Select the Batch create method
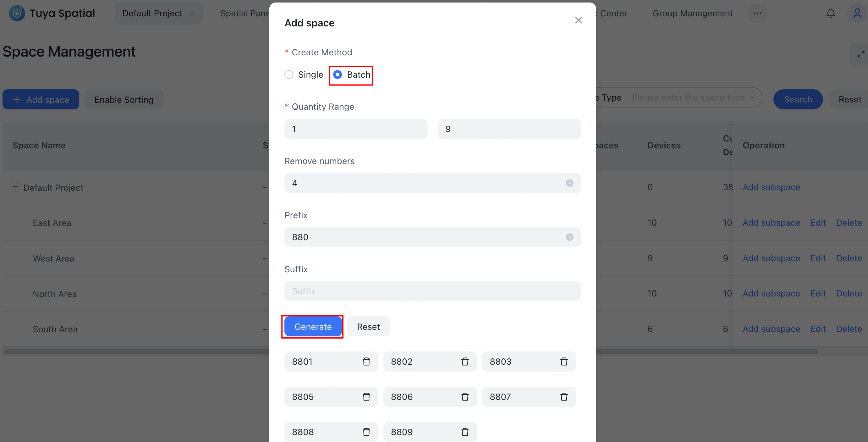Screen dimensions: 868x442 (337, 75)
